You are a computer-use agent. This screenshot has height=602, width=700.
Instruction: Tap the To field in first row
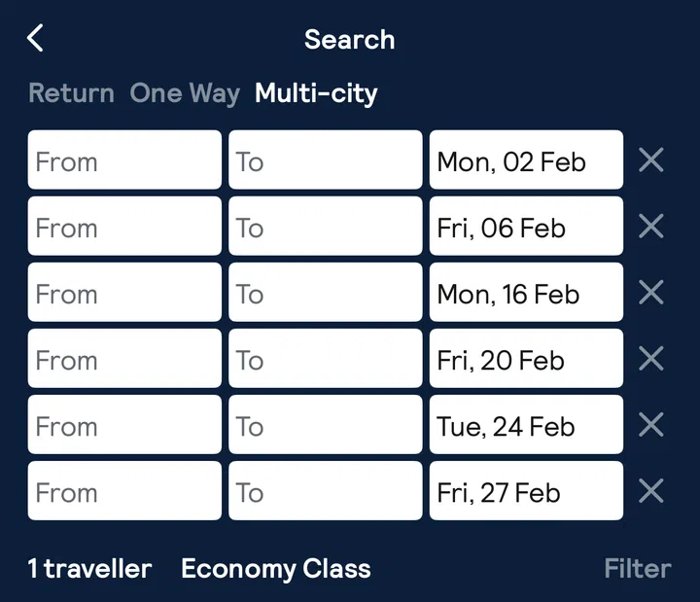click(x=326, y=160)
